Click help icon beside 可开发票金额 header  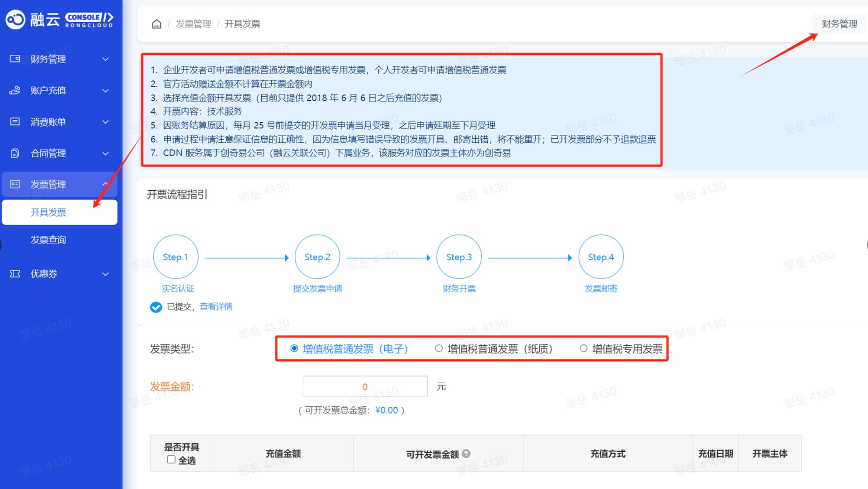tap(466, 454)
